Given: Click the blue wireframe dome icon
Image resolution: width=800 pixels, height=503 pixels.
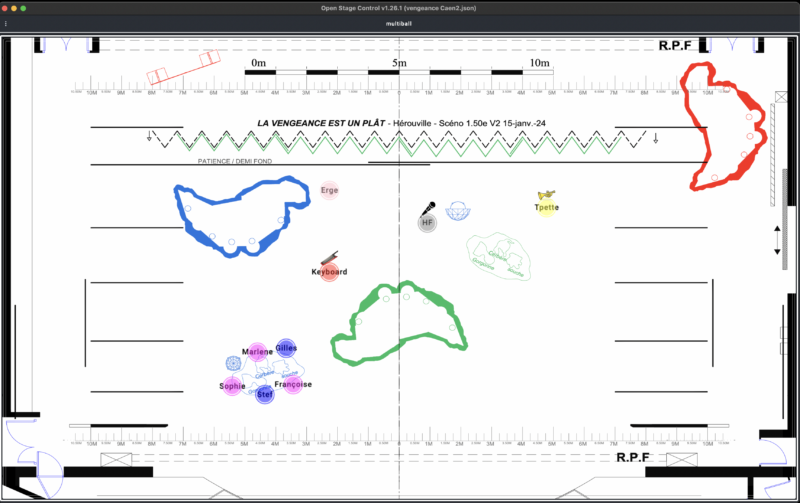Looking at the screenshot, I should pyautogui.click(x=458, y=211).
